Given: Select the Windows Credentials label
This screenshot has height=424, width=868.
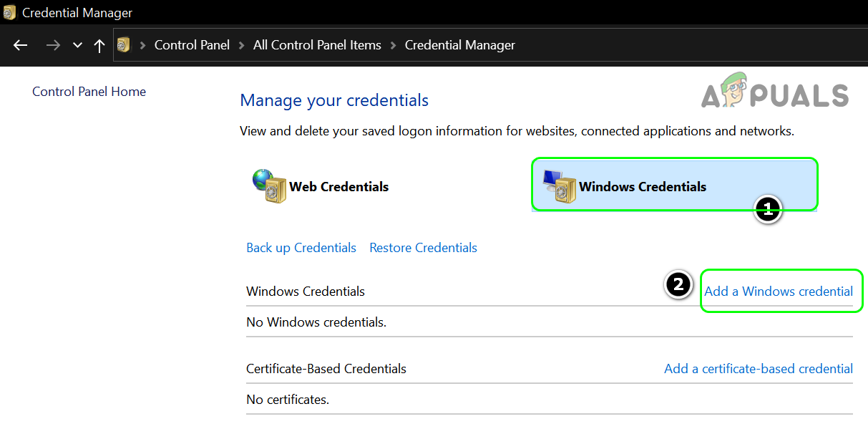Looking at the screenshot, I should pos(643,187).
